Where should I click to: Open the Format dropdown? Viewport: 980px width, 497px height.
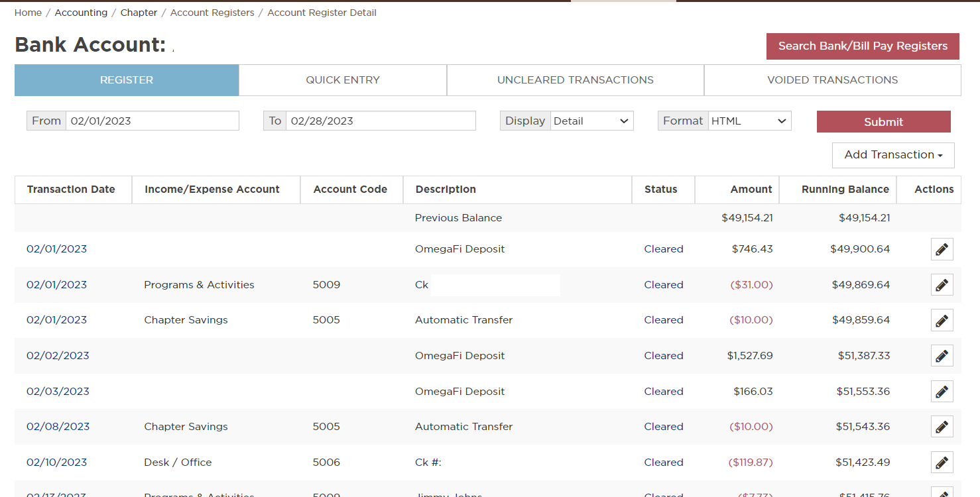[749, 121]
